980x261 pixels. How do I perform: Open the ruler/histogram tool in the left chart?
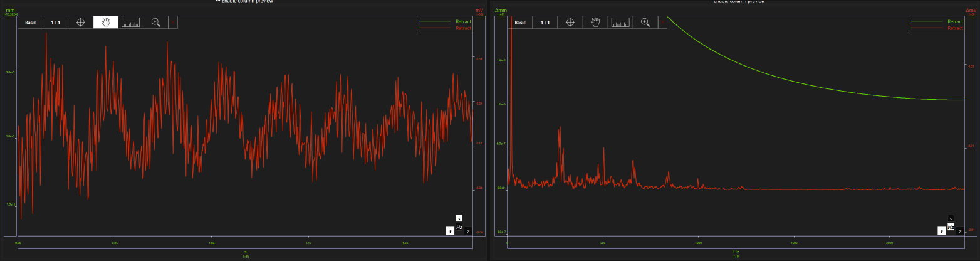(131, 23)
